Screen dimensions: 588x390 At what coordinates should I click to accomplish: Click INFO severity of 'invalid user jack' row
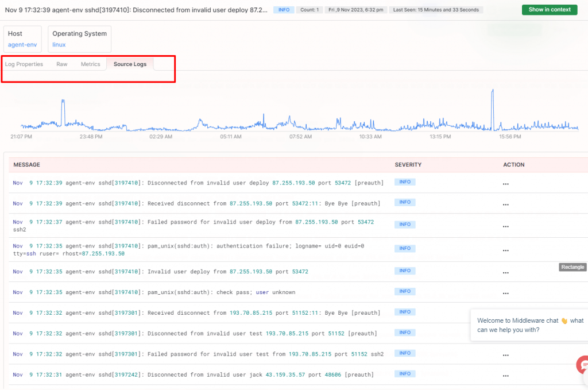tap(405, 374)
